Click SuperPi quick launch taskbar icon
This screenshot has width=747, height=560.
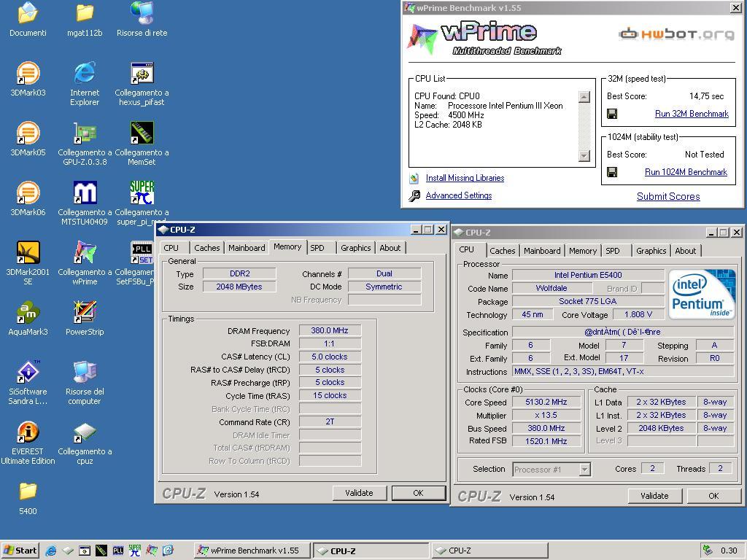[x=135, y=551]
